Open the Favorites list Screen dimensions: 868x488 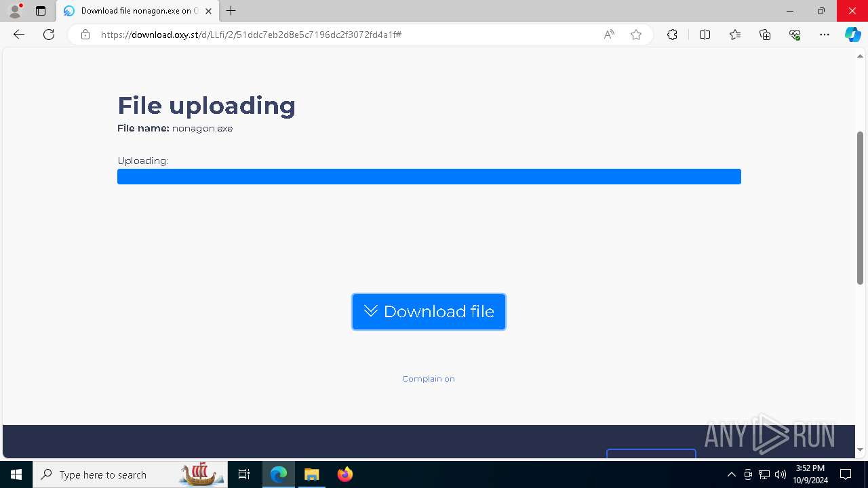click(x=735, y=35)
